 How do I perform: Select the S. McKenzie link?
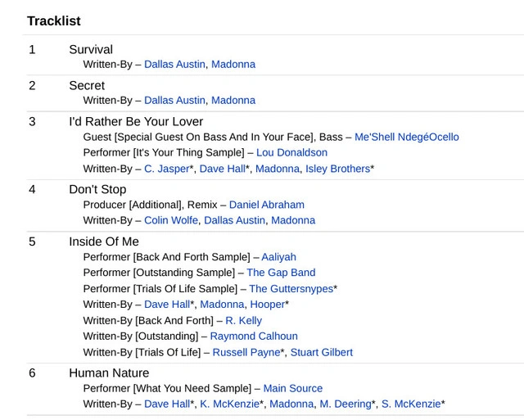(x=410, y=404)
